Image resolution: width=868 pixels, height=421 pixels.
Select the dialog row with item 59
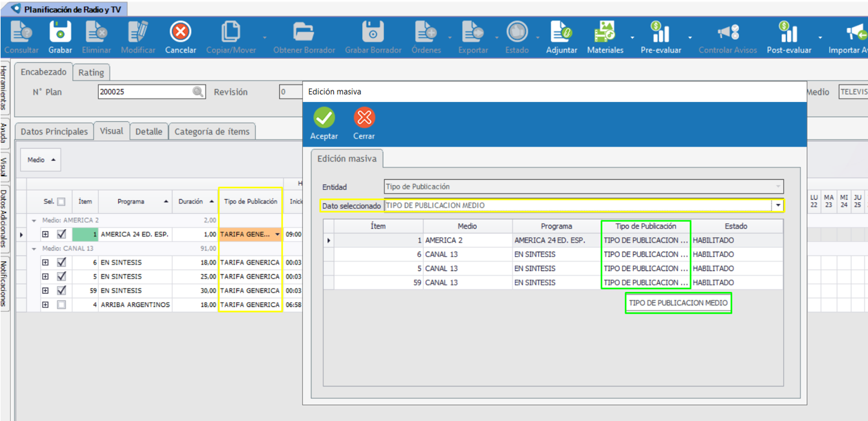[553, 282]
